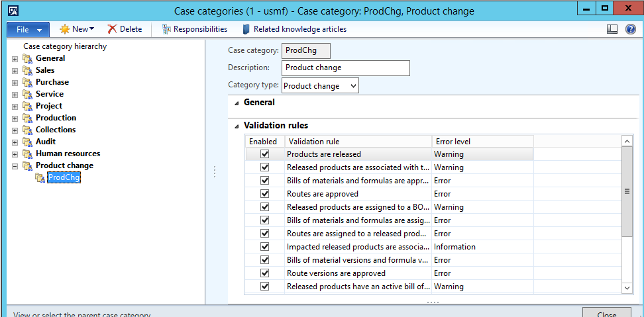Viewport: 644px width, 317px height.
Task: Click the Description text field
Action: [x=345, y=68]
